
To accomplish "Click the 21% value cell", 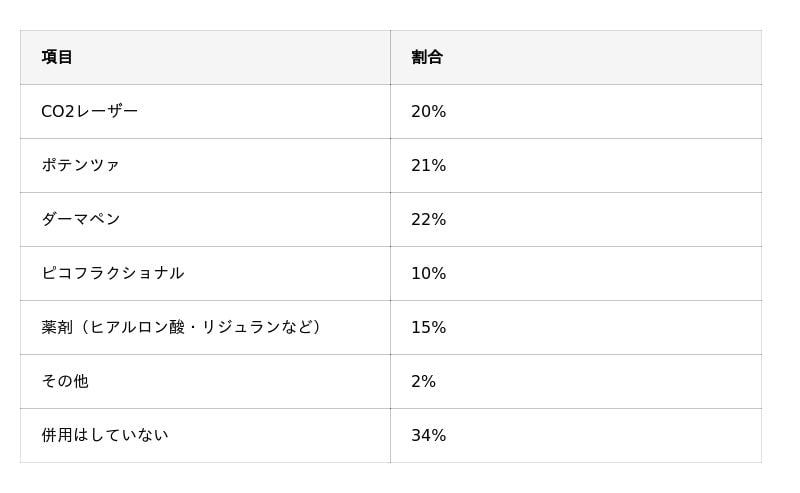I will coord(428,165).
